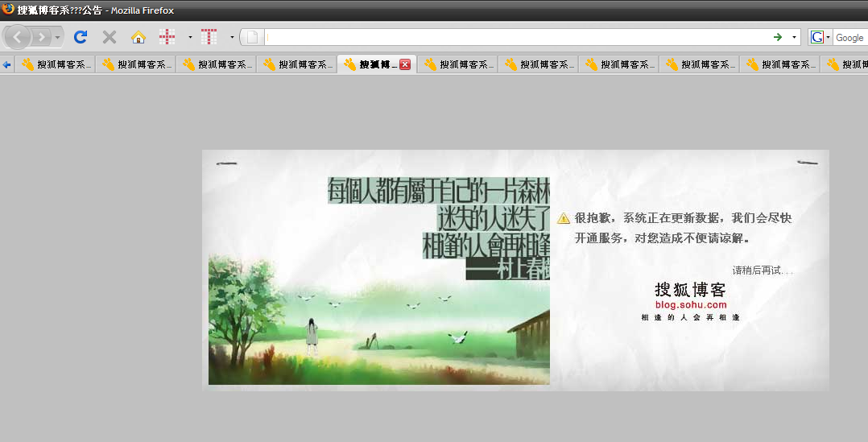Click the Firefox logo in the title bar
This screenshot has width=868, height=442.
click(x=8, y=9)
